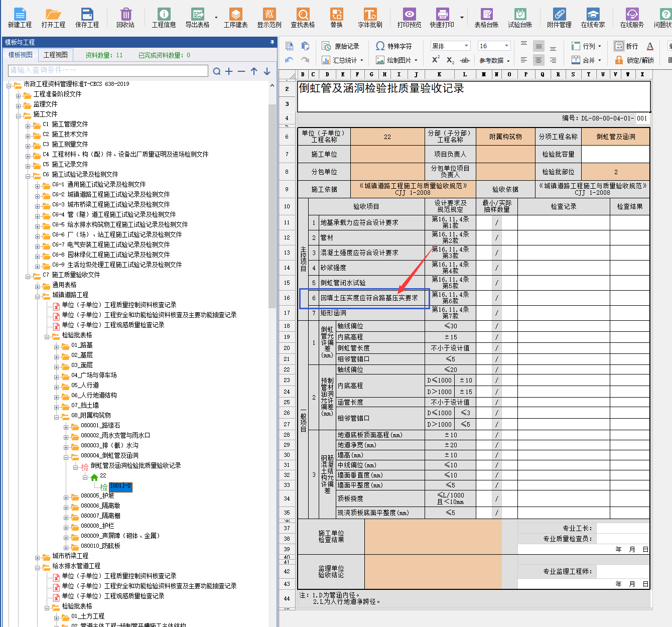
Task: Open a project with 打开工程
Action: point(53,18)
